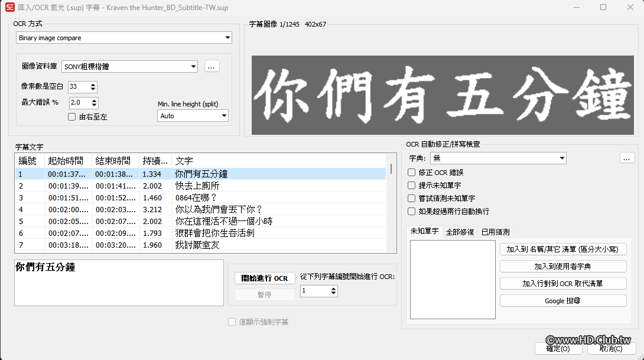Screen dimensions: 644x360
Task: Select subtitle row 2 快去上廁所
Action: [x=201, y=186]
